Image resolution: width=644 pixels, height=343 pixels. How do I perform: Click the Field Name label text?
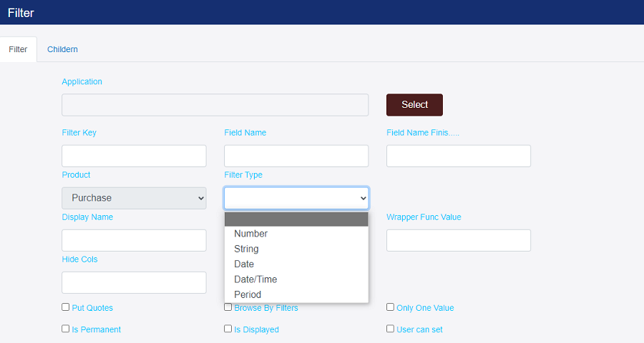(245, 132)
